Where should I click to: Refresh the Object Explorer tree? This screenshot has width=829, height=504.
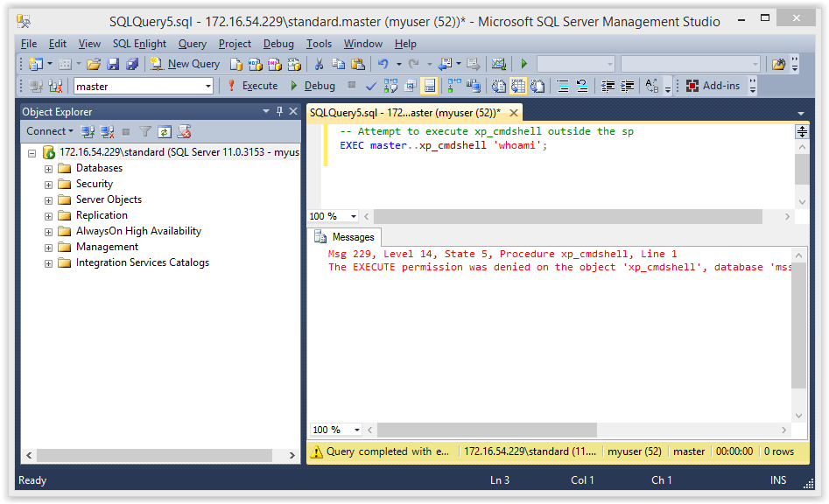pos(164,131)
